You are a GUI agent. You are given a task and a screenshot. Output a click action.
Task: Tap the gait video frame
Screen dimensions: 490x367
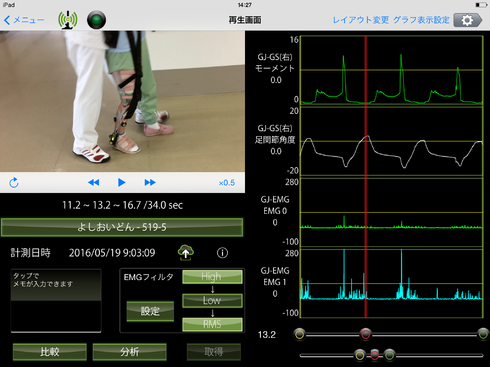122,101
